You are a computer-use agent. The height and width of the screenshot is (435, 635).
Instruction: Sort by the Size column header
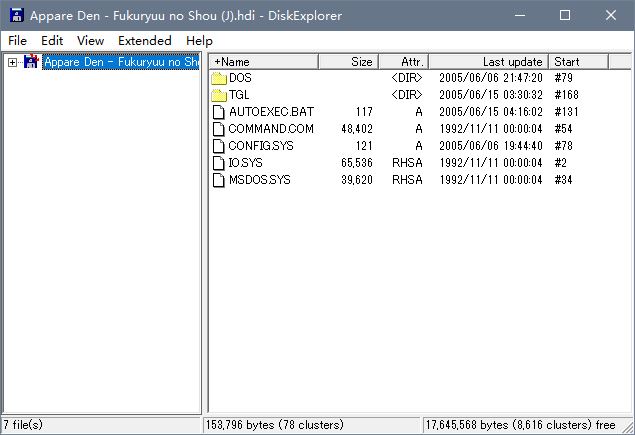pos(349,62)
